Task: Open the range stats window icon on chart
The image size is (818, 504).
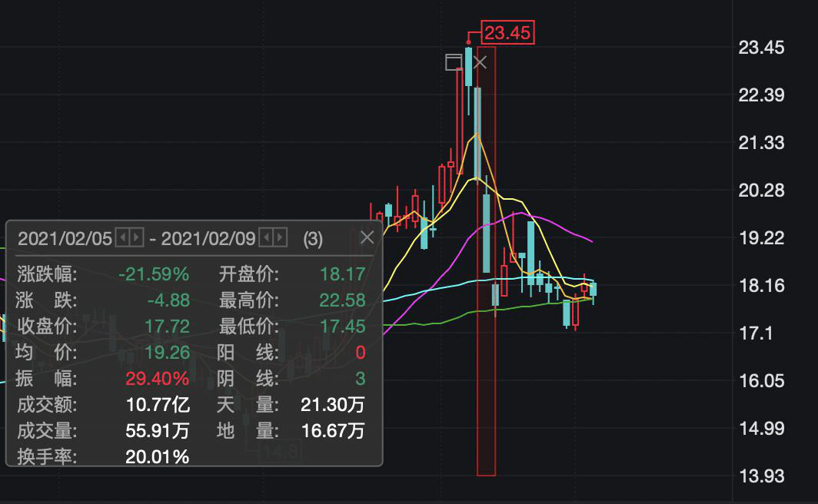Action: coord(454,62)
